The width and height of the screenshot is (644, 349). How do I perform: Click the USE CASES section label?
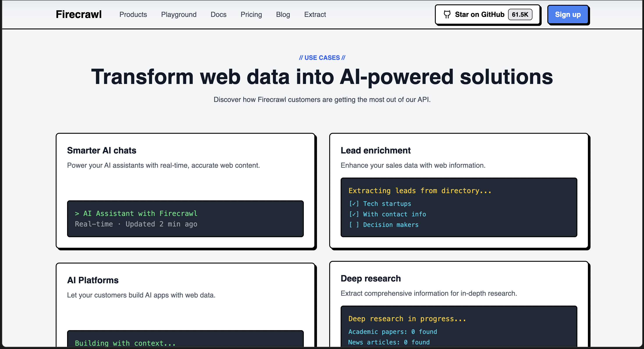[x=322, y=58]
